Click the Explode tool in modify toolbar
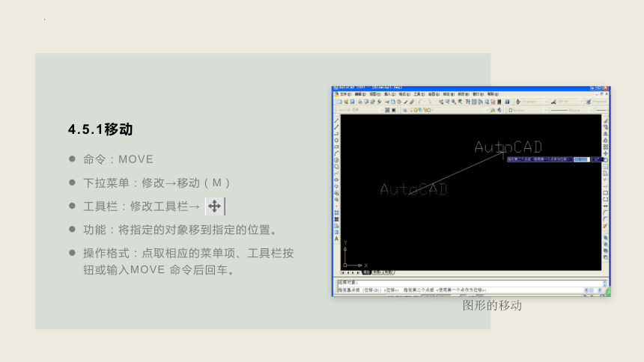The height and width of the screenshot is (362, 644). click(605, 225)
